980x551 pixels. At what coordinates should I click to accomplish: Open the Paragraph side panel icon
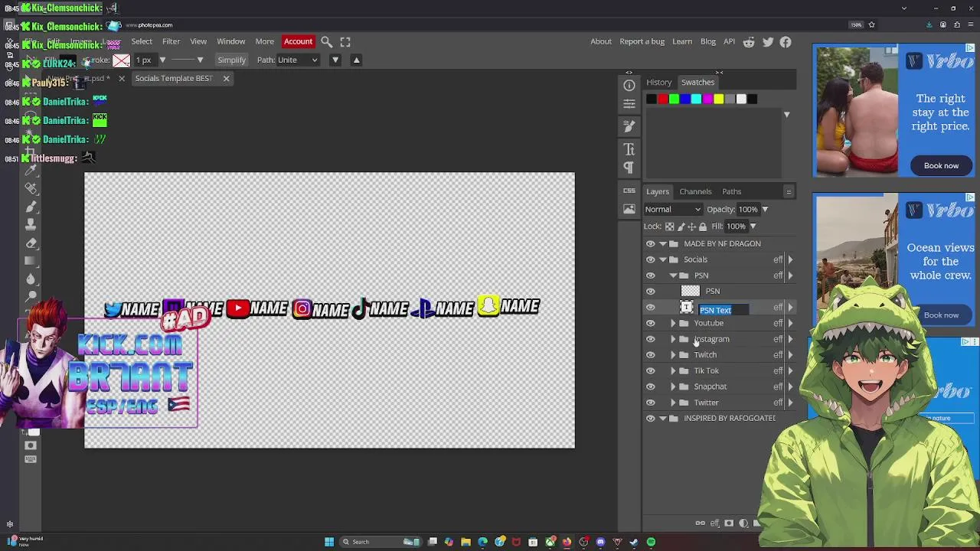click(x=629, y=168)
